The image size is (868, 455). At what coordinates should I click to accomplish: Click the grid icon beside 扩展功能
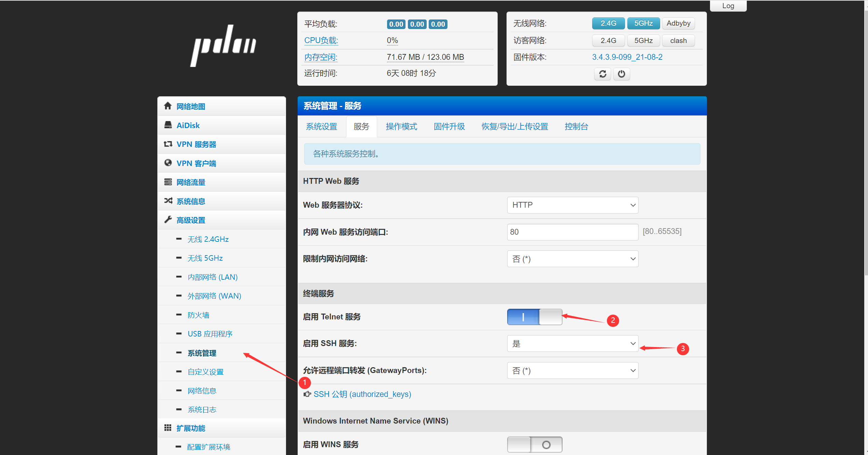(x=168, y=428)
